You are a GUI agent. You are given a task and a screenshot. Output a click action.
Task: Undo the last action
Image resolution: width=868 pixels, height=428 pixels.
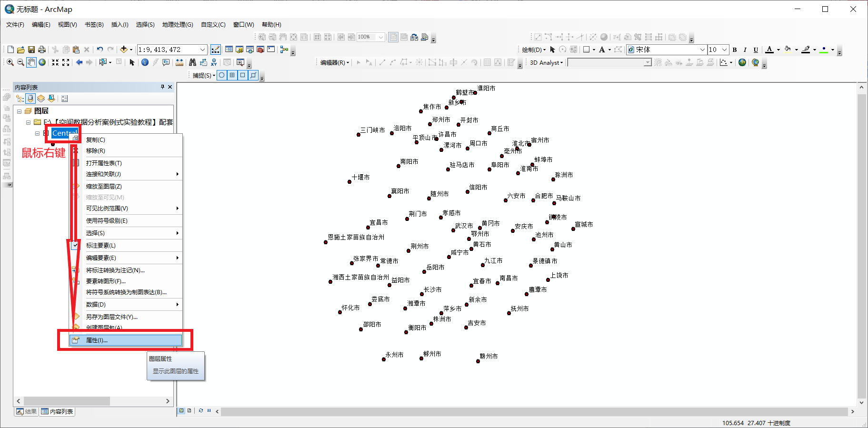click(x=100, y=50)
